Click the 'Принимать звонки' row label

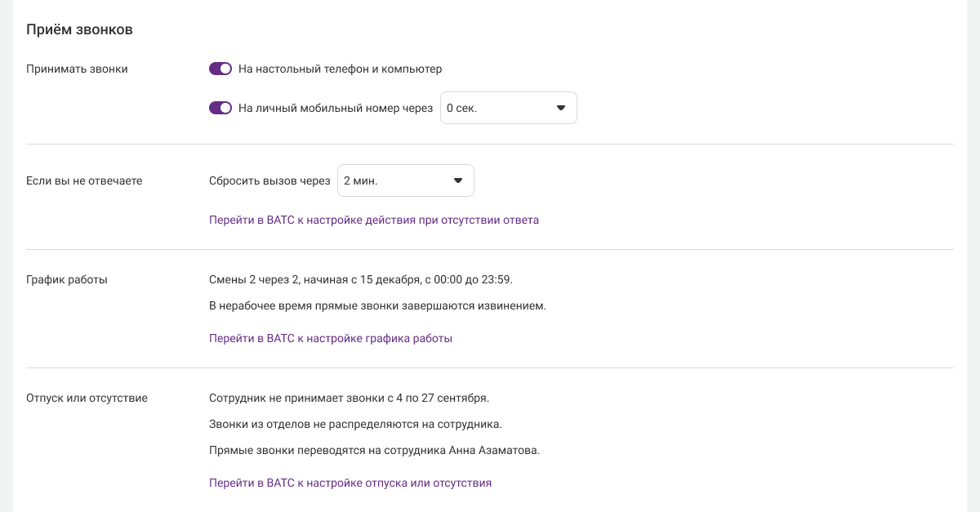coord(77,69)
